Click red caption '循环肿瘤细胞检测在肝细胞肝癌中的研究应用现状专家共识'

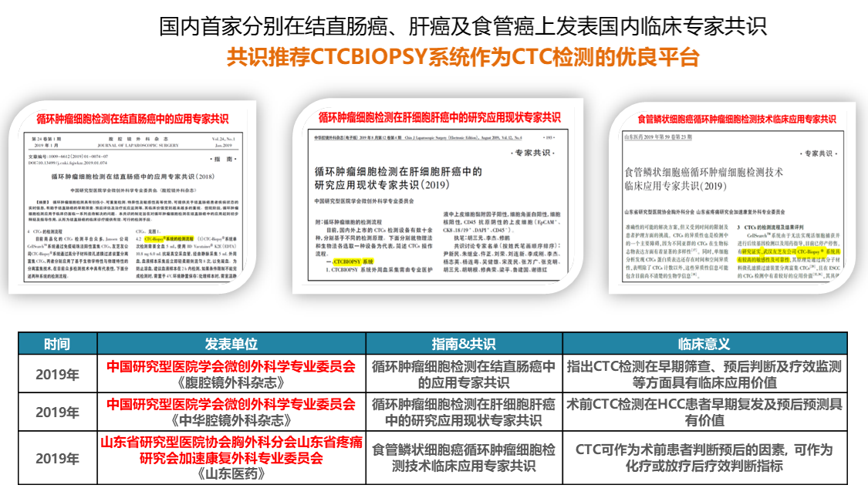(x=440, y=117)
